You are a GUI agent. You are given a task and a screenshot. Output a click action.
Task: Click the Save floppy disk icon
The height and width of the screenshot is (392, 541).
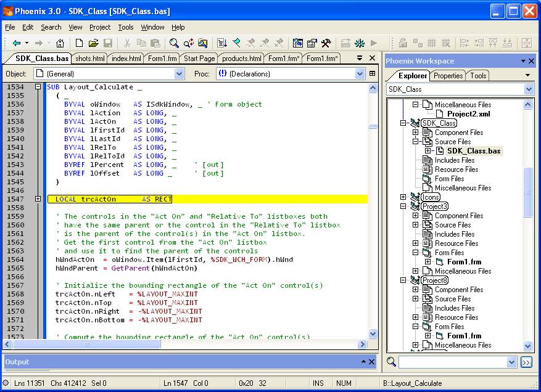coord(108,43)
